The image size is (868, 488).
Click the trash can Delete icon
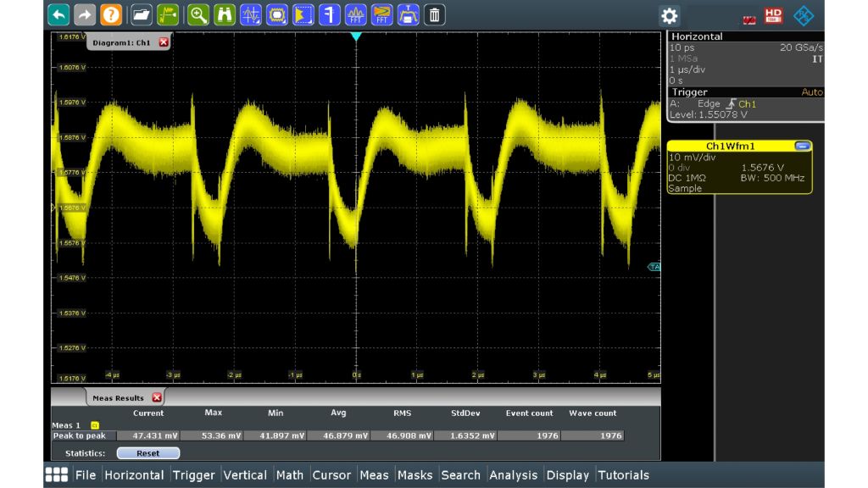click(x=434, y=14)
